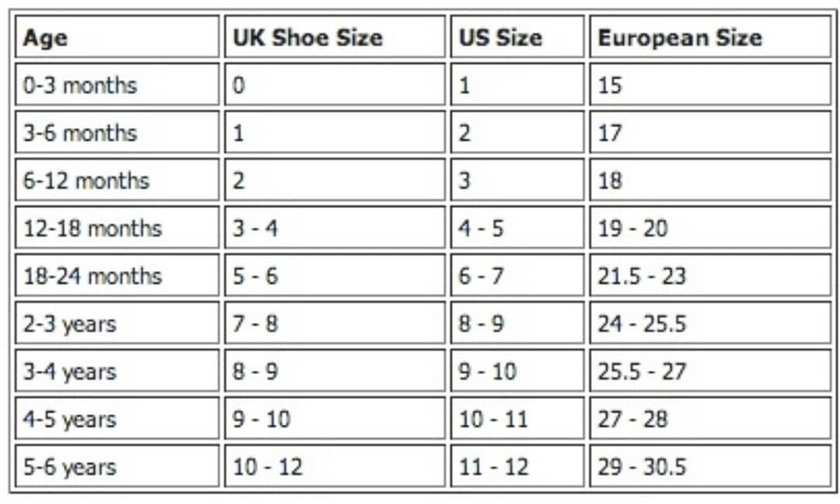Click the European size 21.5 - 23 cell

(x=710, y=275)
